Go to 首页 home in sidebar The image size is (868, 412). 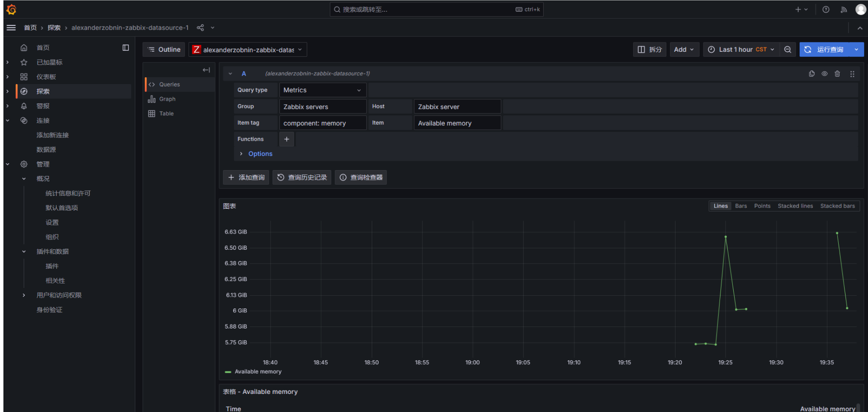(43, 47)
